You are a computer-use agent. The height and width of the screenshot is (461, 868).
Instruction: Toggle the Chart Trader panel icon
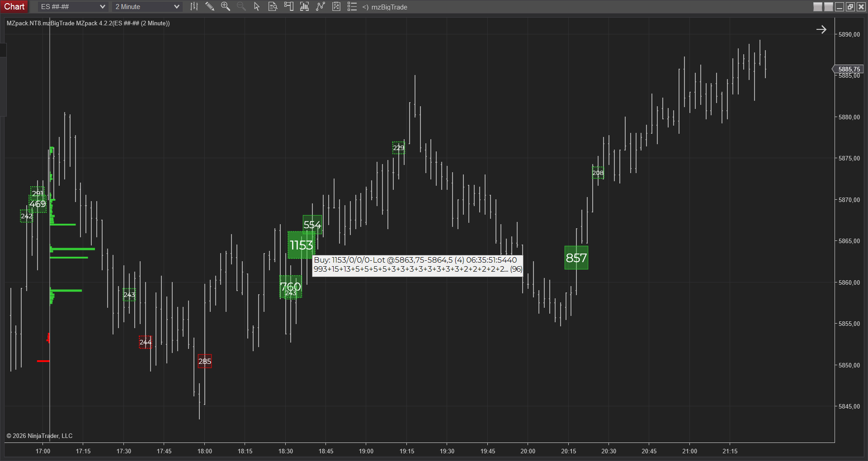(288, 6)
